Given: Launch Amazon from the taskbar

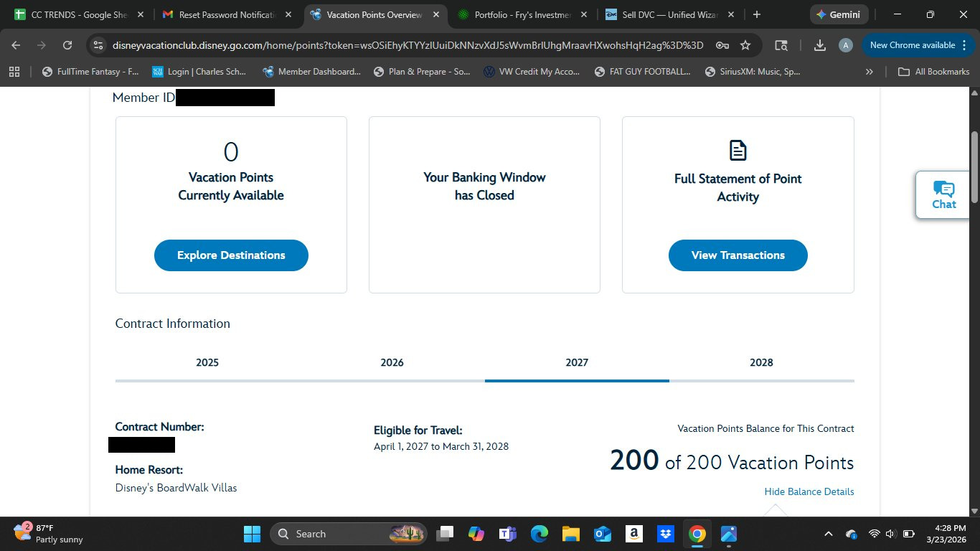Looking at the screenshot, I should point(633,534).
